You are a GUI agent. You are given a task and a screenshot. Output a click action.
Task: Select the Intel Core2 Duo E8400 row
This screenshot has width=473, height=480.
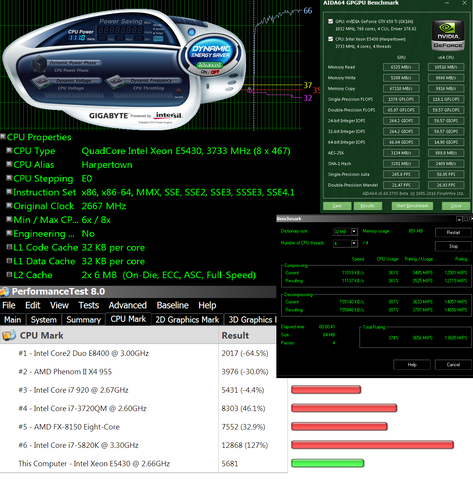138,353
